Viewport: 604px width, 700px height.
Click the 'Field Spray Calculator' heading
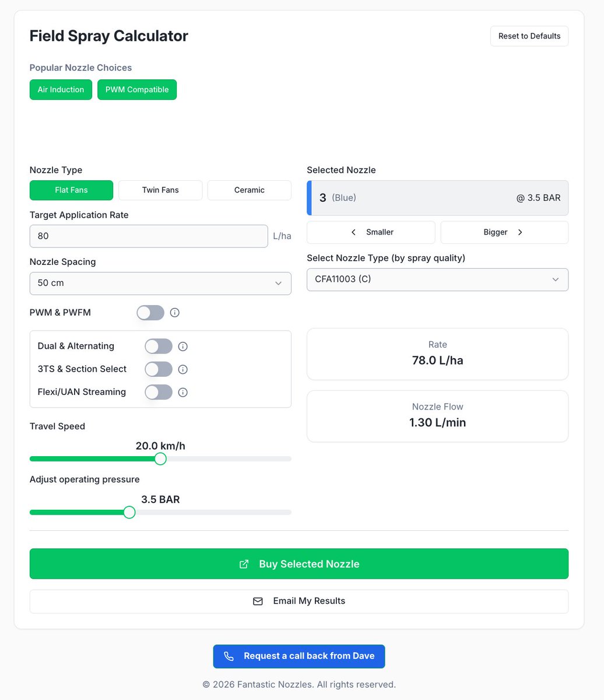pos(109,36)
